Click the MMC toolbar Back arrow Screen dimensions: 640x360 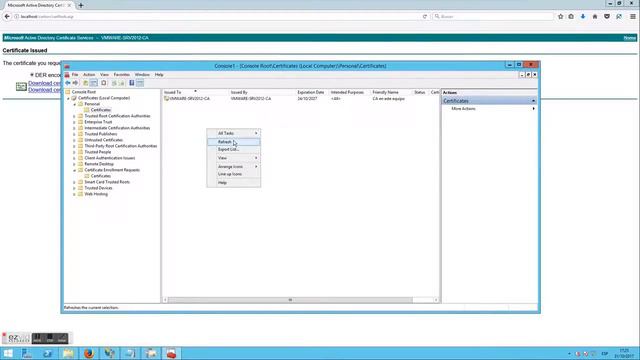coord(68,83)
